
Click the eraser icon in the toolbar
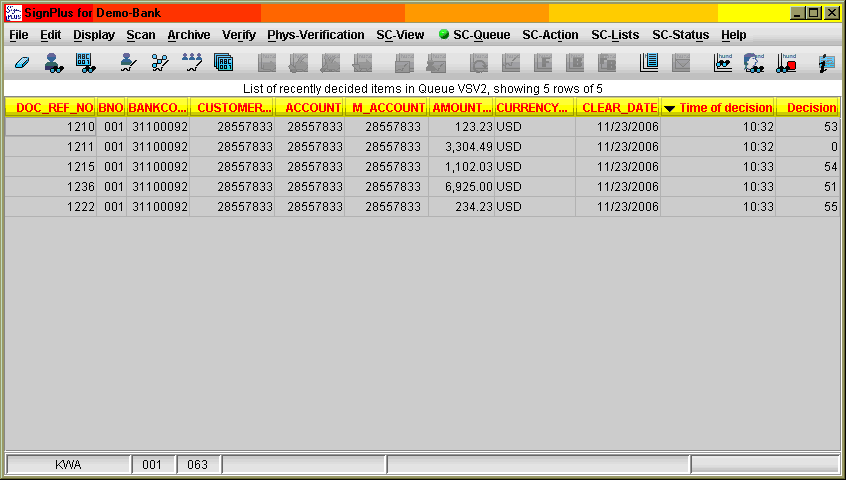click(23, 63)
